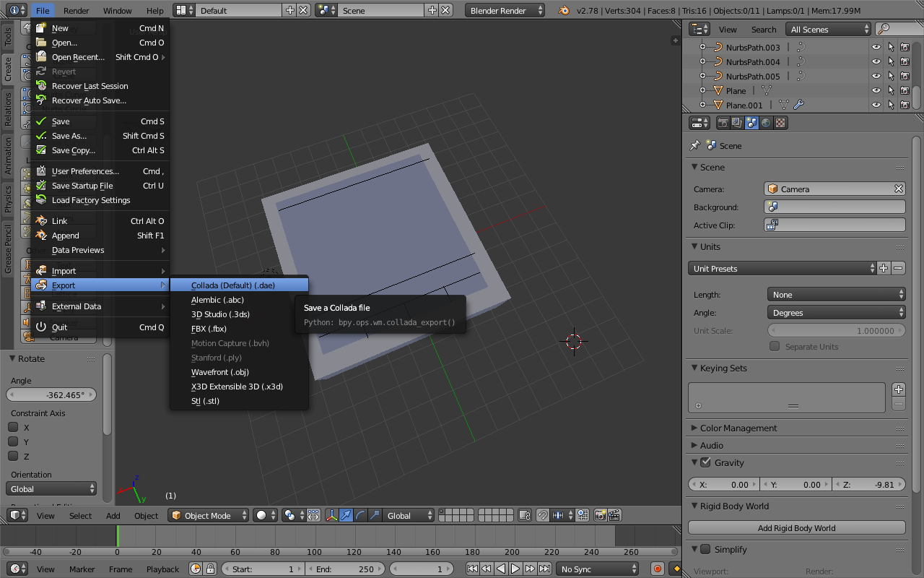
Task: Click the Background scene browse icon
Action: coord(772,207)
